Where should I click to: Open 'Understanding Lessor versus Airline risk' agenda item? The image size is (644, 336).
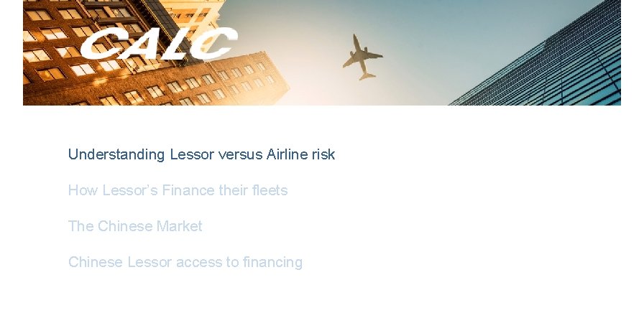click(201, 154)
